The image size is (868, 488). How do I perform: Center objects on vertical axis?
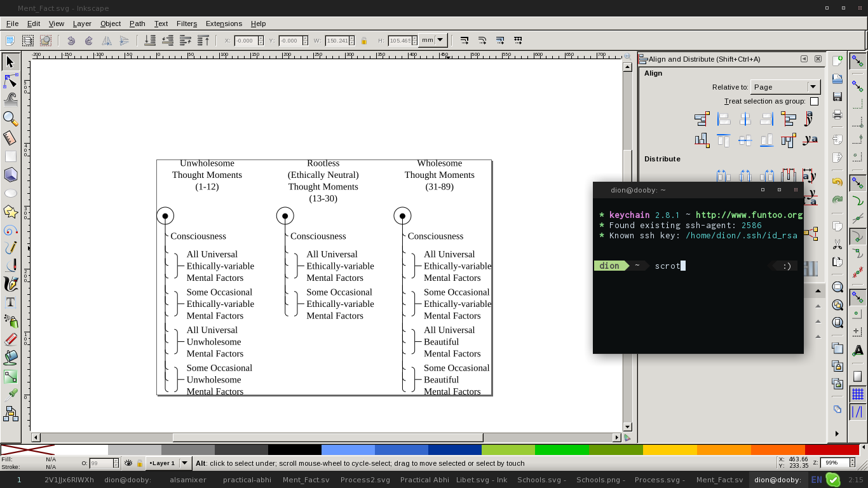(x=745, y=119)
